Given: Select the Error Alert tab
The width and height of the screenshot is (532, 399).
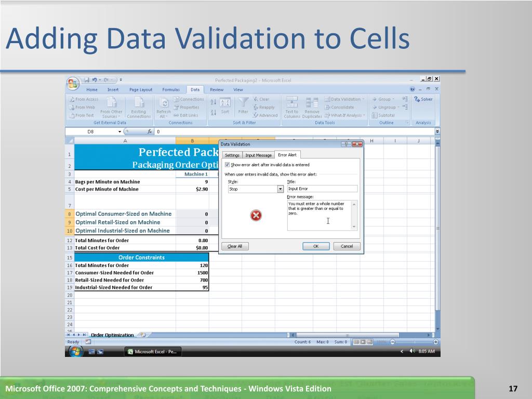Looking at the screenshot, I should click(287, 155).
